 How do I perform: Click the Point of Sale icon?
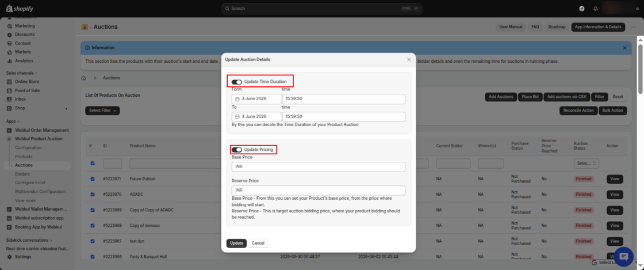pyautogui.click(x=9, y=90)
